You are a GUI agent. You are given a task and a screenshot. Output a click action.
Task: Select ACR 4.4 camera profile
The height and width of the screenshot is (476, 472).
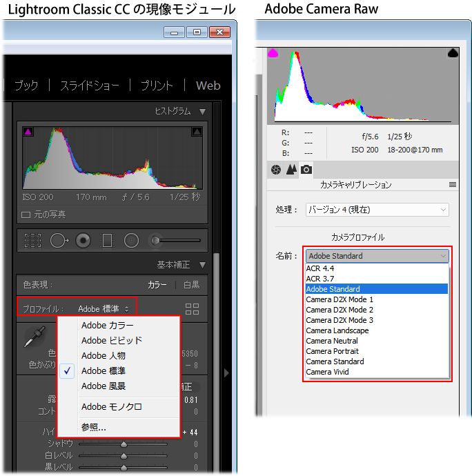(x=377, y=268)
